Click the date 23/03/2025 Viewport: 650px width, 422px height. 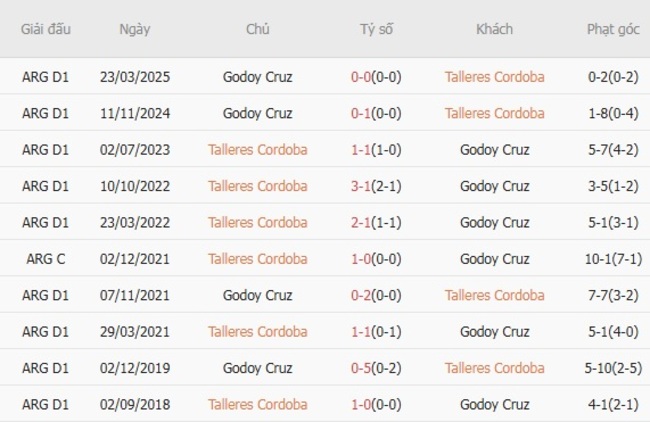click(135, 77)
